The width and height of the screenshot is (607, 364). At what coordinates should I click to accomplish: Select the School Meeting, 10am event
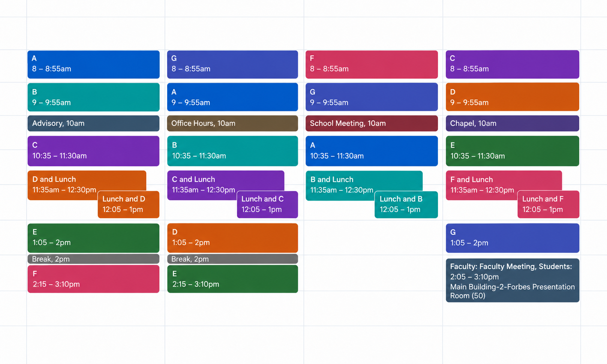coord(372,123)
